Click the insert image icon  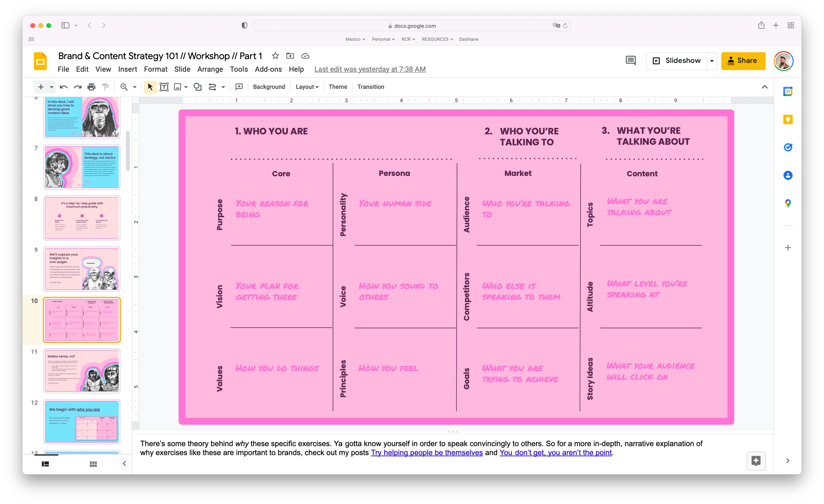[x=178, y=87]
